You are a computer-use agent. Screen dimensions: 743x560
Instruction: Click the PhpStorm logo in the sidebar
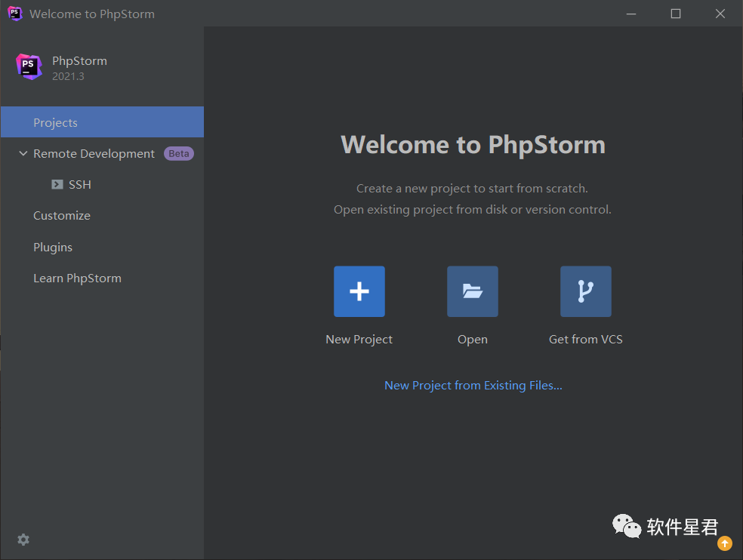[29, 67]
